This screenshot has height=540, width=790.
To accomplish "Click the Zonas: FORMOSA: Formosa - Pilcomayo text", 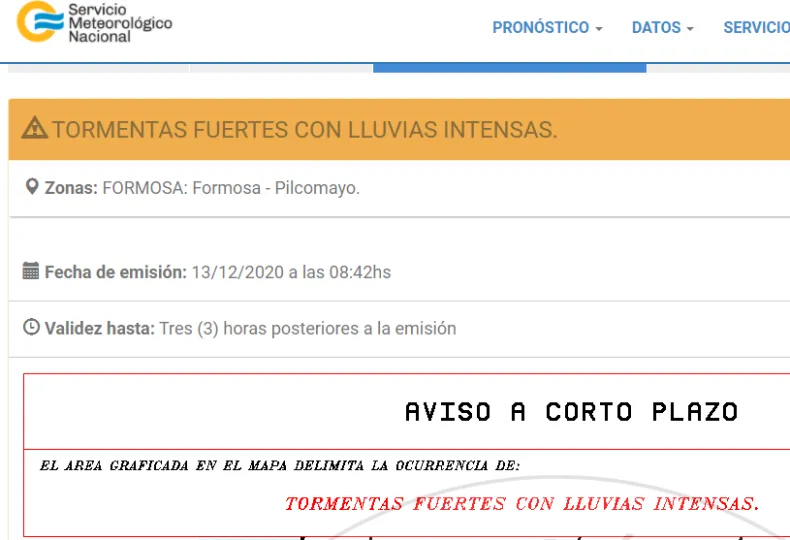I will [202, 188].
